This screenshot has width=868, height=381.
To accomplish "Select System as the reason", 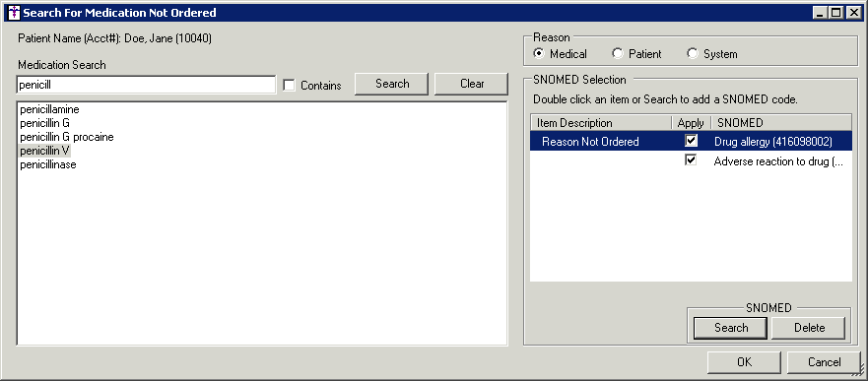I will pyautogui.click(x=692, y=53).
